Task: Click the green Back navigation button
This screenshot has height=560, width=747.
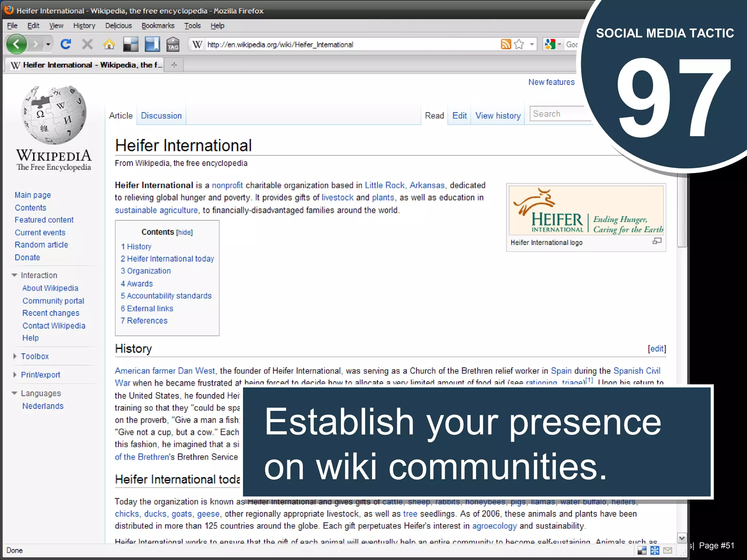Action: pyautogui.click(x=16, y=44)
